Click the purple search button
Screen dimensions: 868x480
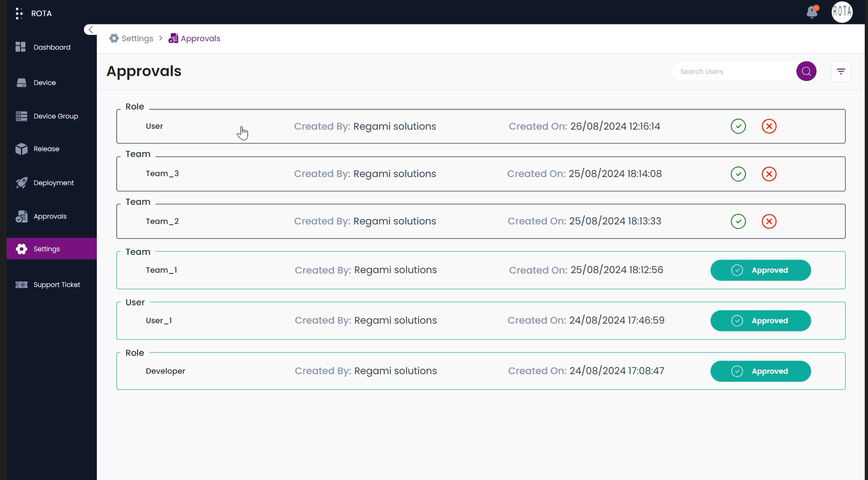point(807,71)
